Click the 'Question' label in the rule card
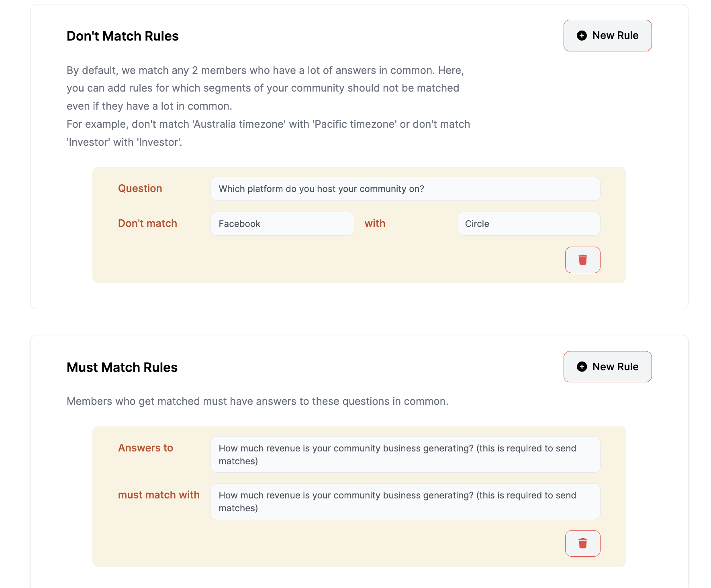 click(x=140, y=188)
